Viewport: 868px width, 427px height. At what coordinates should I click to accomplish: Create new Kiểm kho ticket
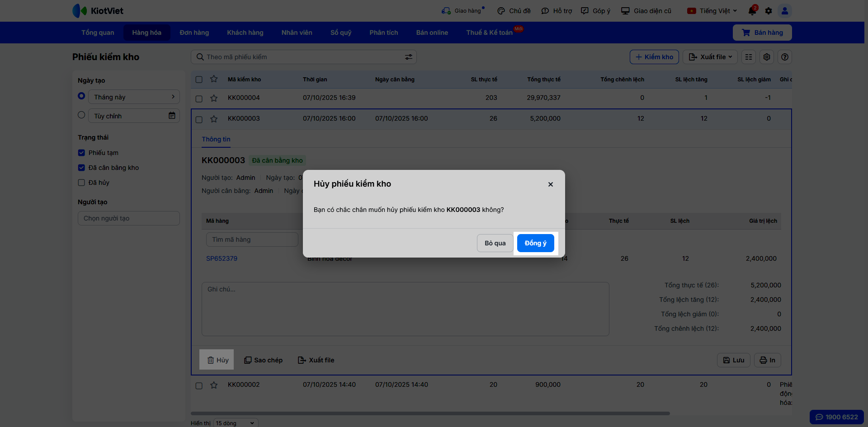point(654,57)
